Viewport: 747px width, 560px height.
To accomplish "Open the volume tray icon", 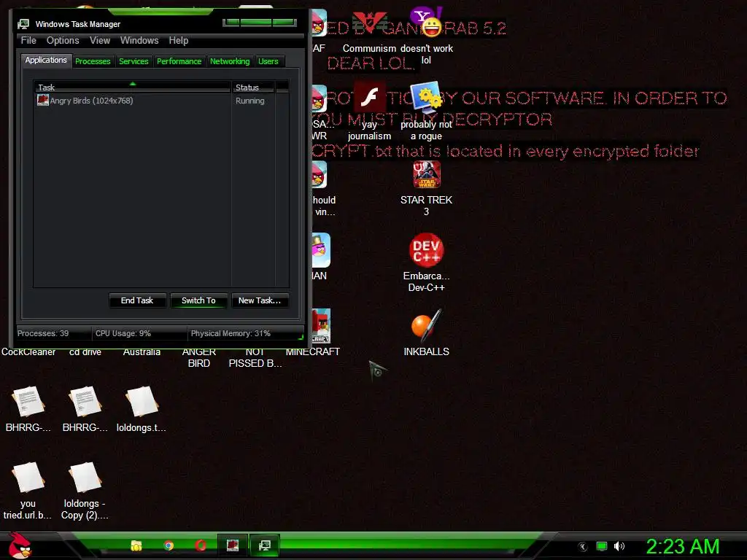I will (x=619, y=546).
